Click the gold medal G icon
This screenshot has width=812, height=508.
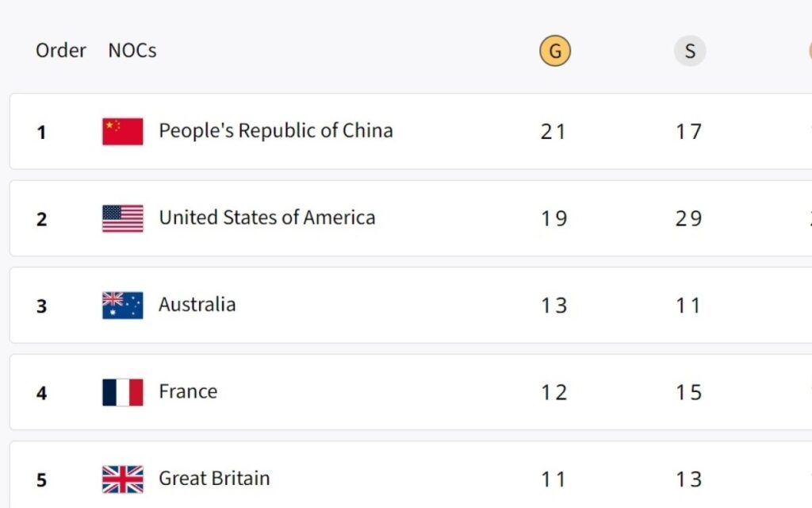[555, 52]
